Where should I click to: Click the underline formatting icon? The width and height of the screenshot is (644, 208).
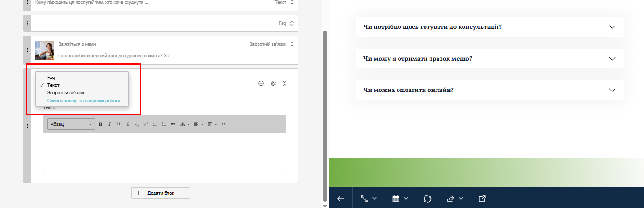pyautogui.click(x=118, y=124)
